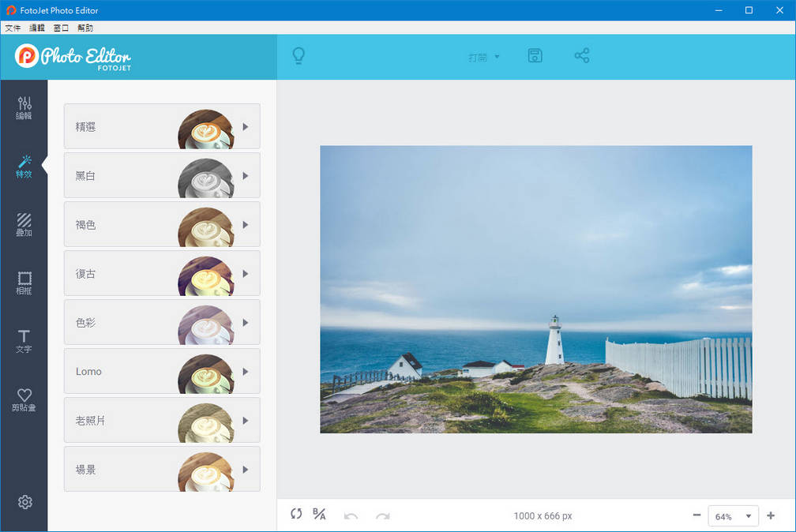Image resolution: width=796 pixels, height=532 pixels.
Task: Open the 剪貼畫 (Clipart) panel
Action: 24,398
